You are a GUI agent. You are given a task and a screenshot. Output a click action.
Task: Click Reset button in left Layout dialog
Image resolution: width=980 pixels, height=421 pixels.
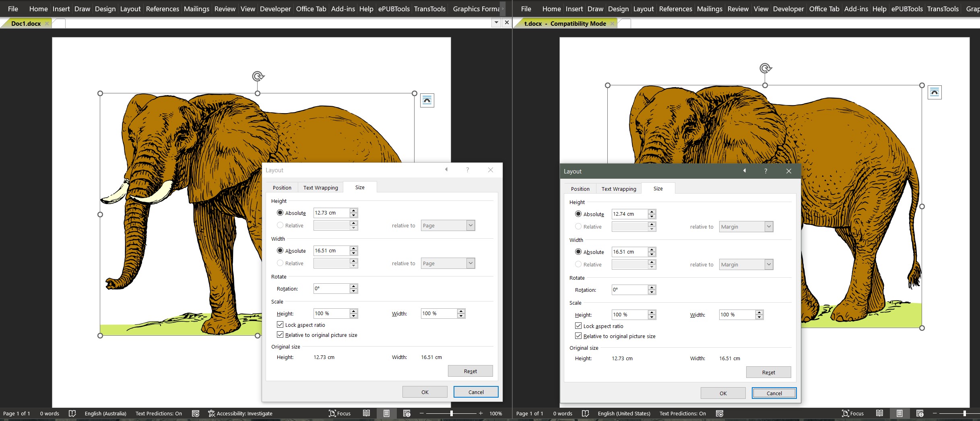470,371
